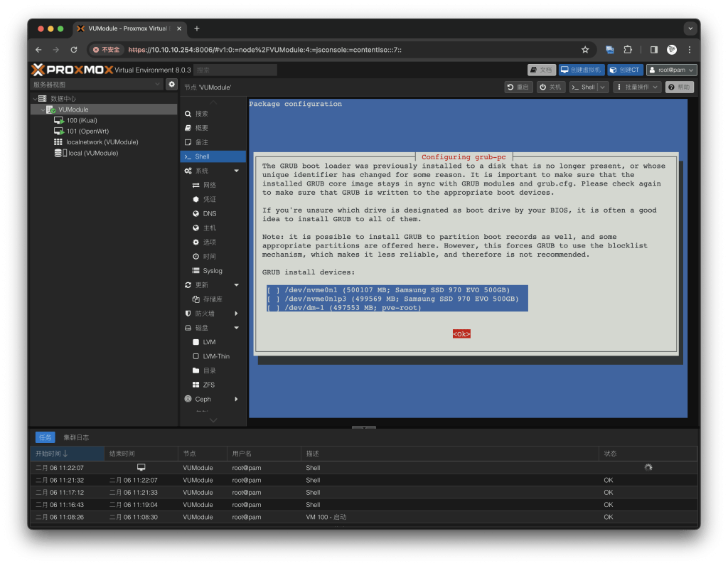Expand the 批量操作 bulk actions dropdown
Screen dimensions: 728x566
click(638, 87)
